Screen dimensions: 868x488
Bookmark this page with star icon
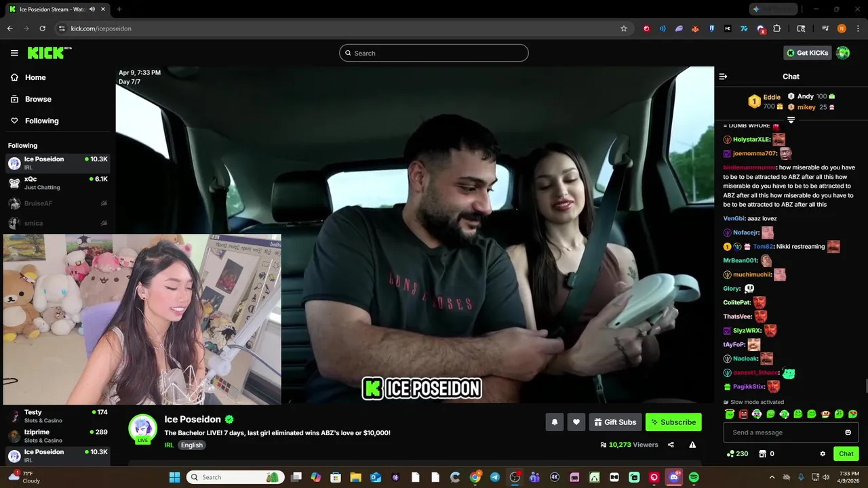click(x=624, y=28)
